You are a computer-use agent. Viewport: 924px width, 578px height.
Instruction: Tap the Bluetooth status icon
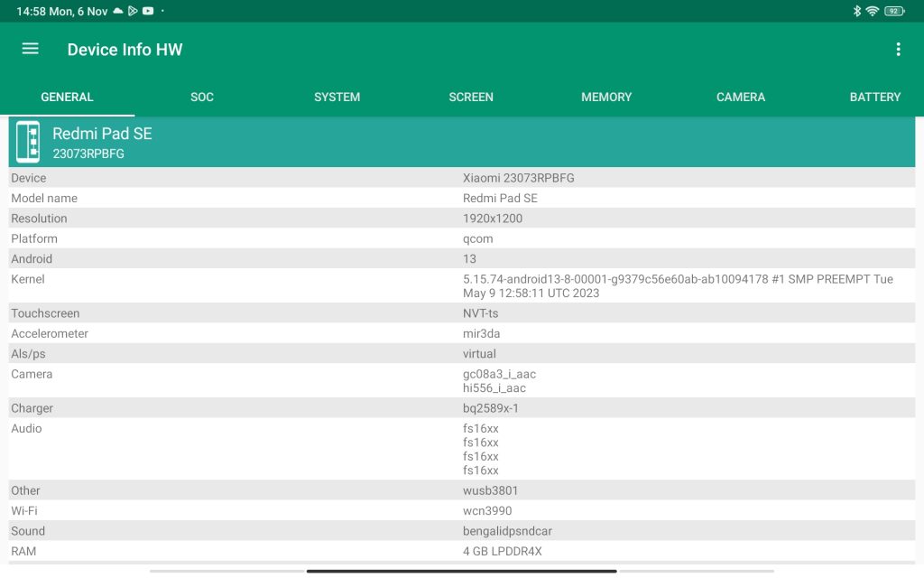coord(857,11)
